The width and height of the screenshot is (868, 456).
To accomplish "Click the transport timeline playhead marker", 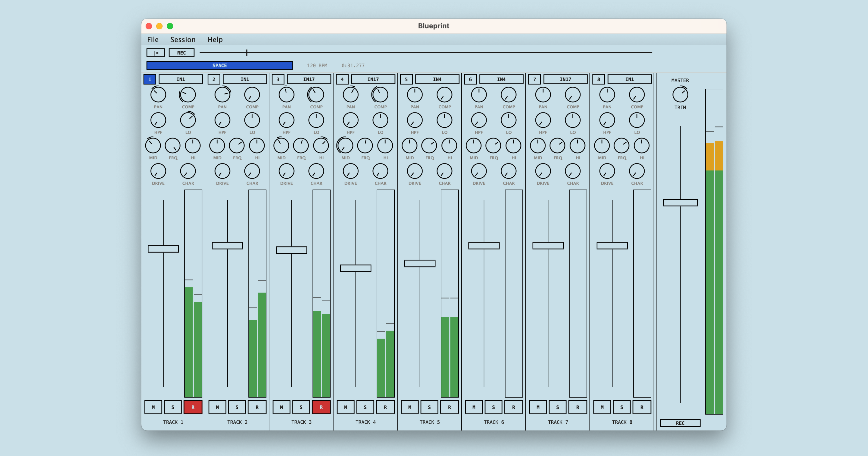I will [x=247, y=53].
